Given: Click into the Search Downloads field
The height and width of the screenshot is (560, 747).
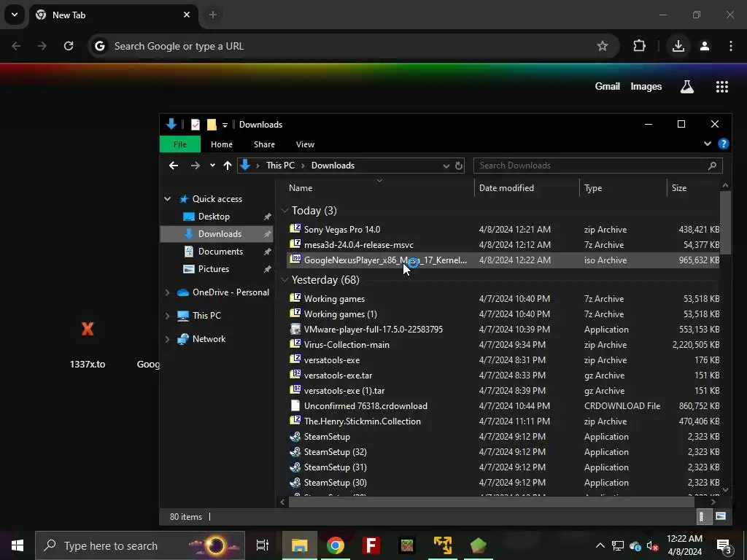Looking at the screenshot, I should (x=598, y=166).
